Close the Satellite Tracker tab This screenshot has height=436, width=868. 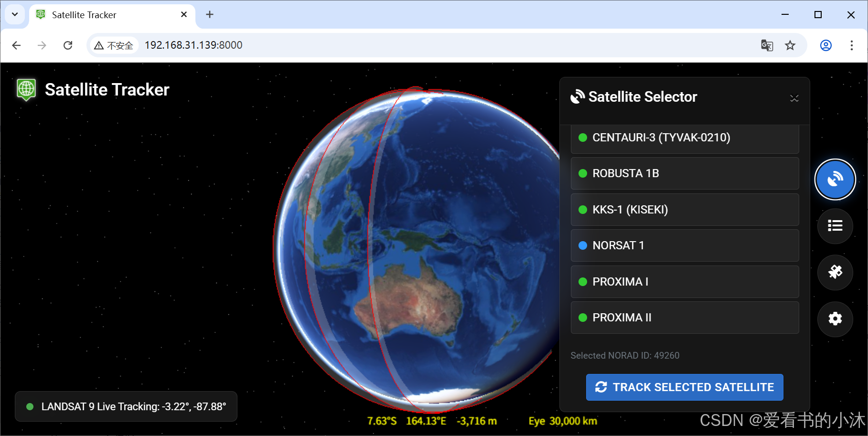pyautogui.click(x=184, y=15)
